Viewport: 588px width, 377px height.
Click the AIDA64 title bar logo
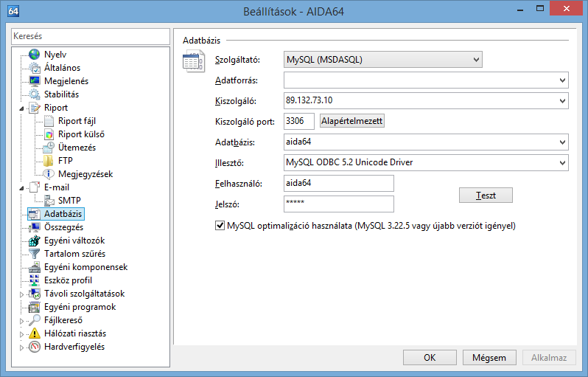click(13, 11)
